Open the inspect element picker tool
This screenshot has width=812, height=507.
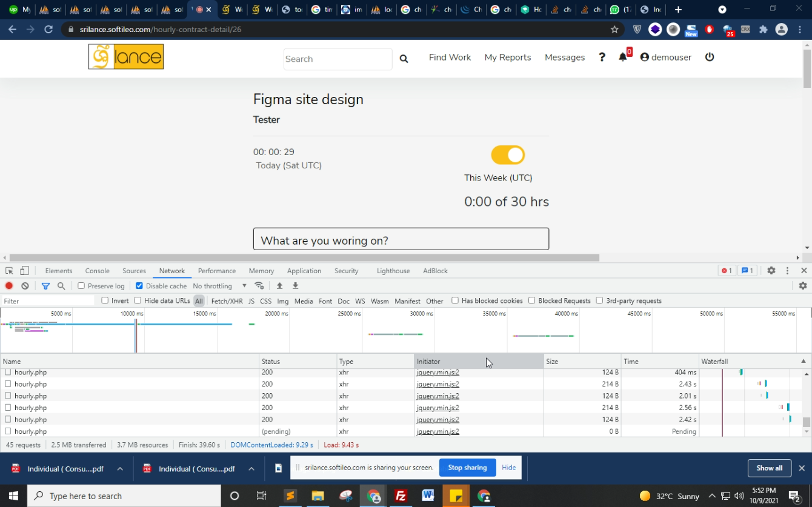[x=9, y=271]
